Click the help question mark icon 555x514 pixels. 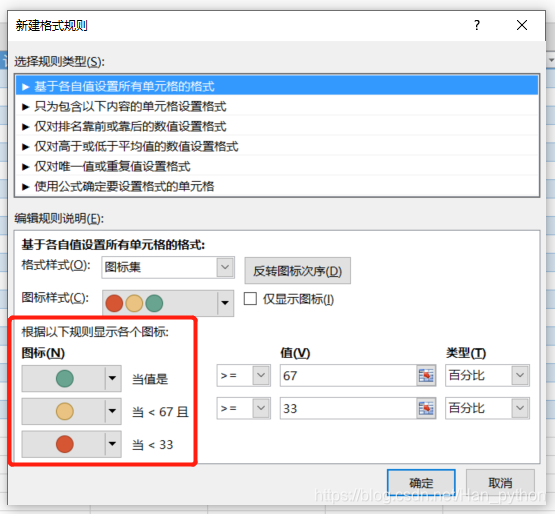click(x=477, y=25)
